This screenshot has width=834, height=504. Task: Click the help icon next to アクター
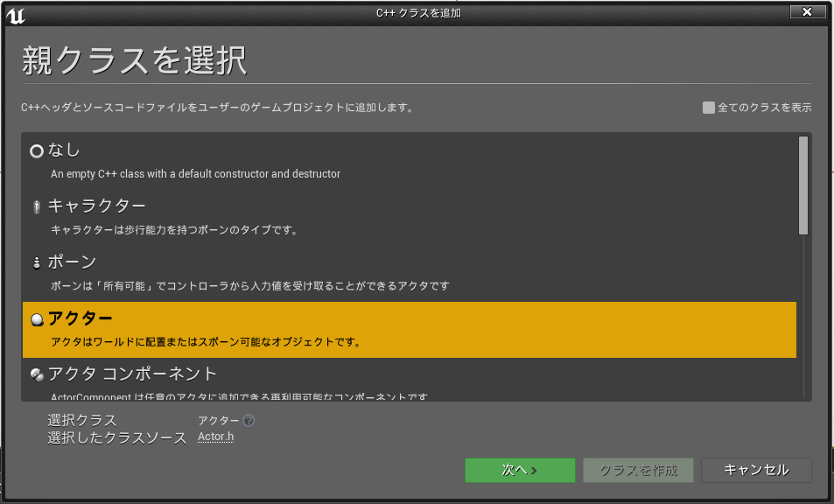tap(249, 421)
